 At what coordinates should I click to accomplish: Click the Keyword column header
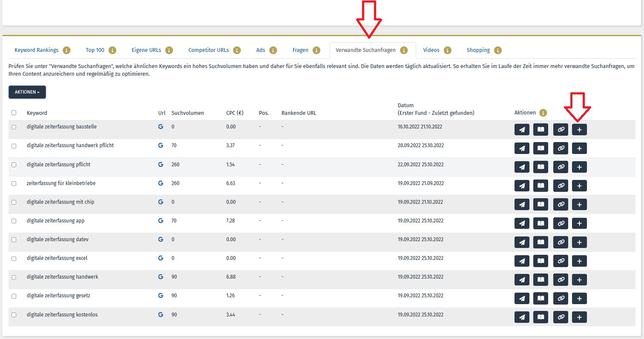point(37,113)
